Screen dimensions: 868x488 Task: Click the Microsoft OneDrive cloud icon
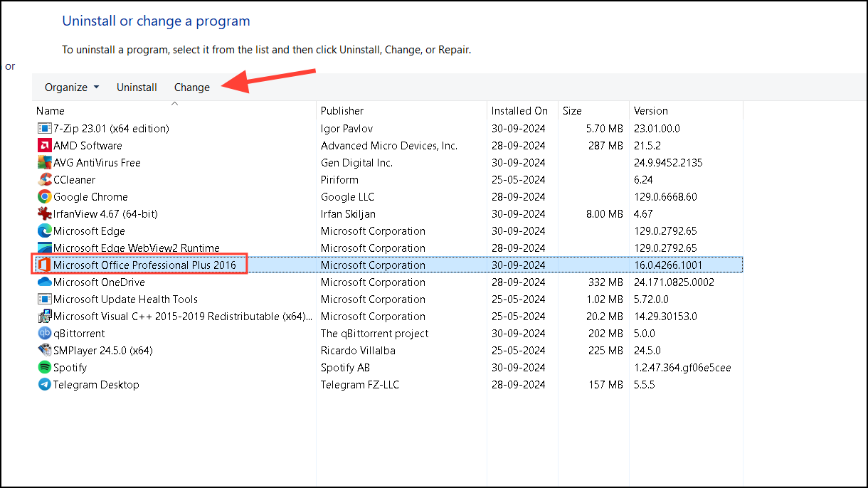[x=43, y=282]
